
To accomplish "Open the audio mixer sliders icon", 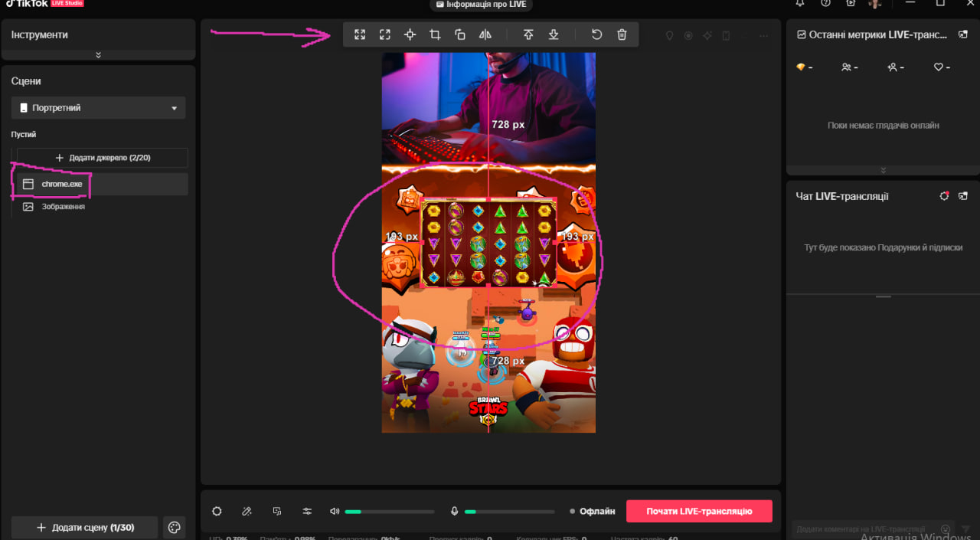I will (x=307, y=511).
